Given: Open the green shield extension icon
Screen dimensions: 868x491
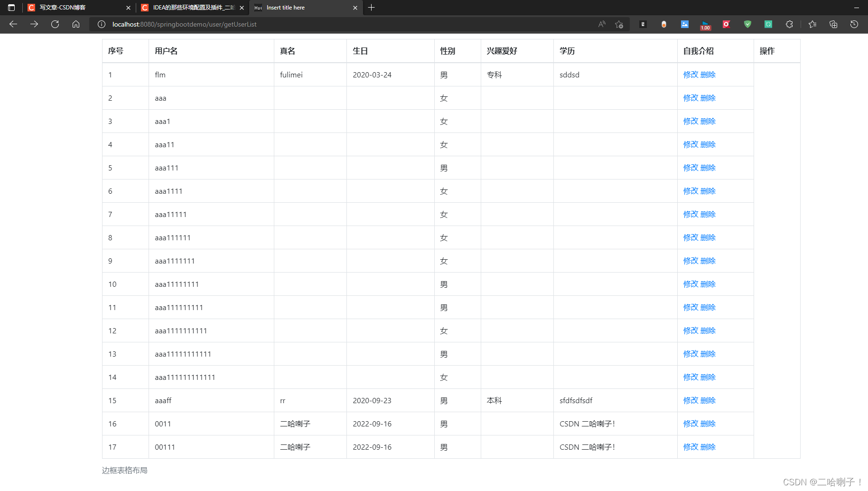Looking at the screenshot, I should point(747,24).
